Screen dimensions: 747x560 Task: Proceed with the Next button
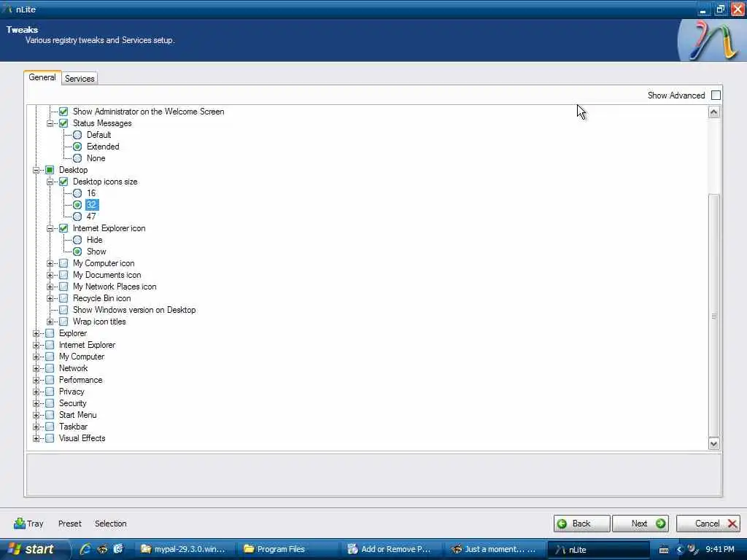point(640,524)
